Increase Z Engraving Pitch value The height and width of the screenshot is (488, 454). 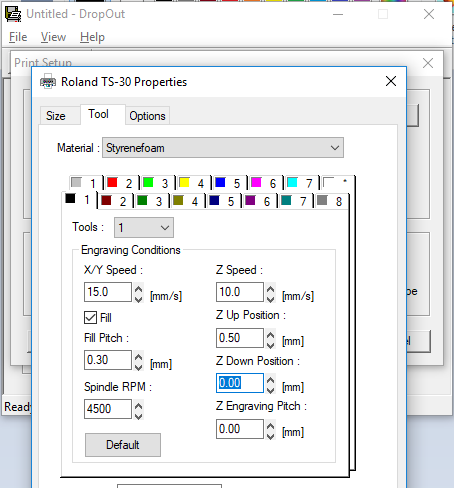click(270, 425)
